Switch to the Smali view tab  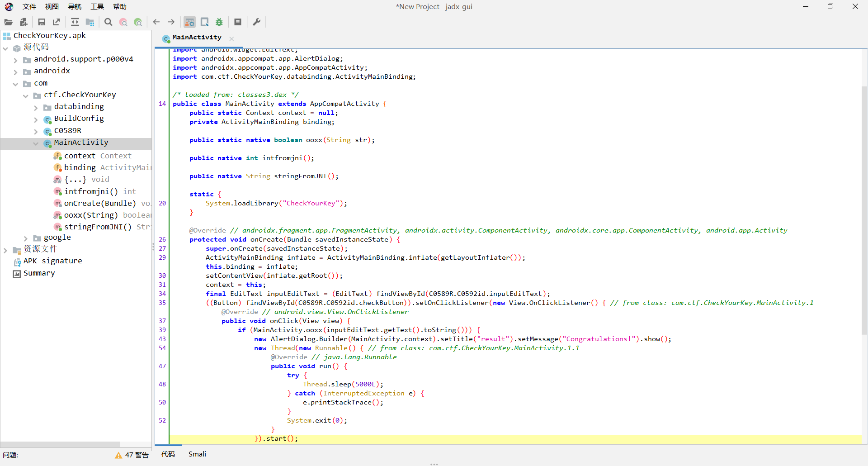(x=197, y=454)
